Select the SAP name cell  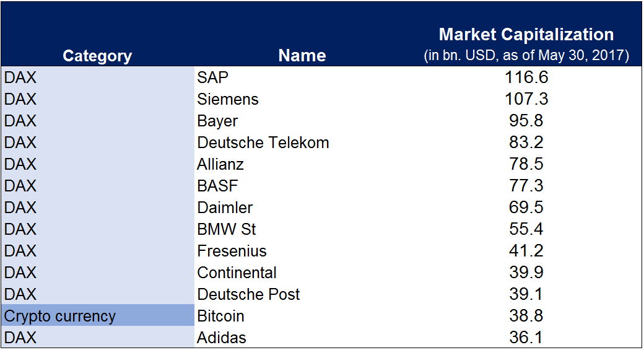point(213,77)
